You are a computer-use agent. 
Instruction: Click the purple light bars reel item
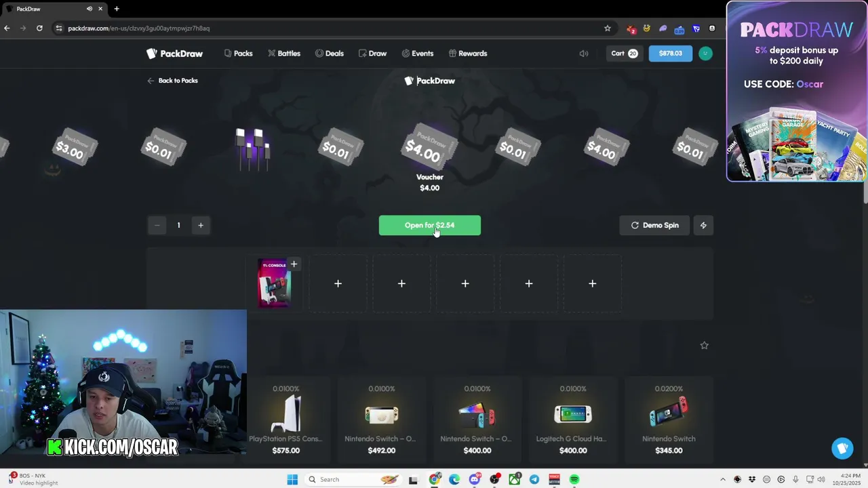point(252,148)
